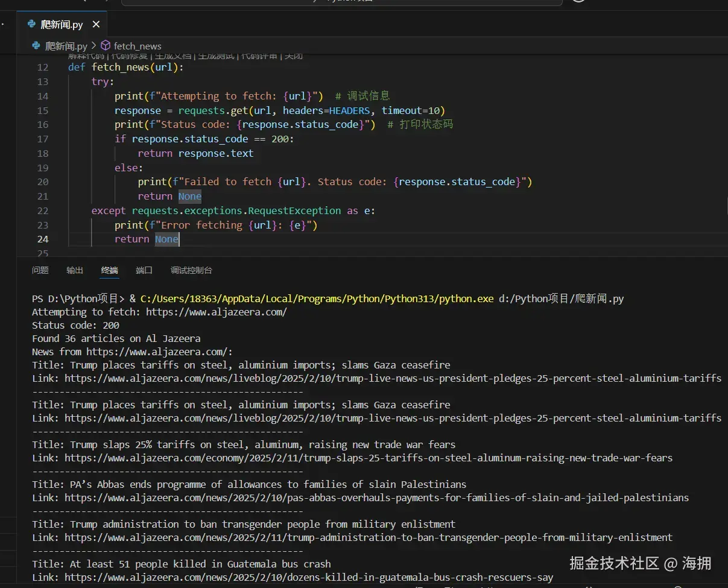Open the ban-transgender-people military enlistment link

point(368,537)
